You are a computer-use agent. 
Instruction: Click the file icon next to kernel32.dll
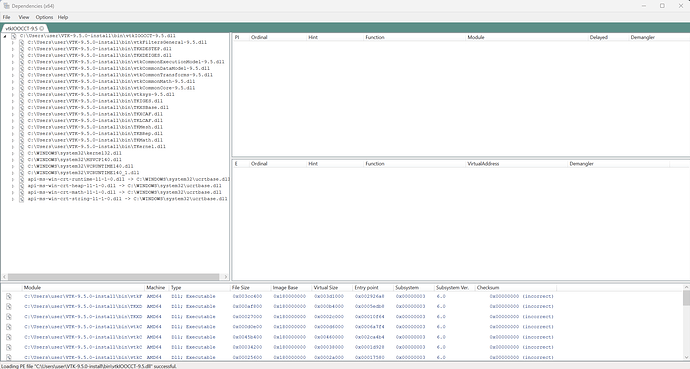point(22,153)
